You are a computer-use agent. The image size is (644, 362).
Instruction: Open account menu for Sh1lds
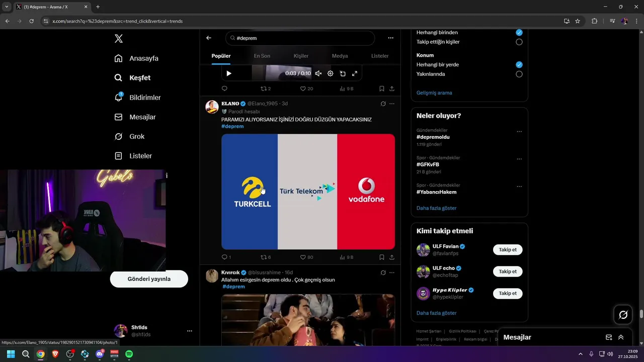(190, 331)
